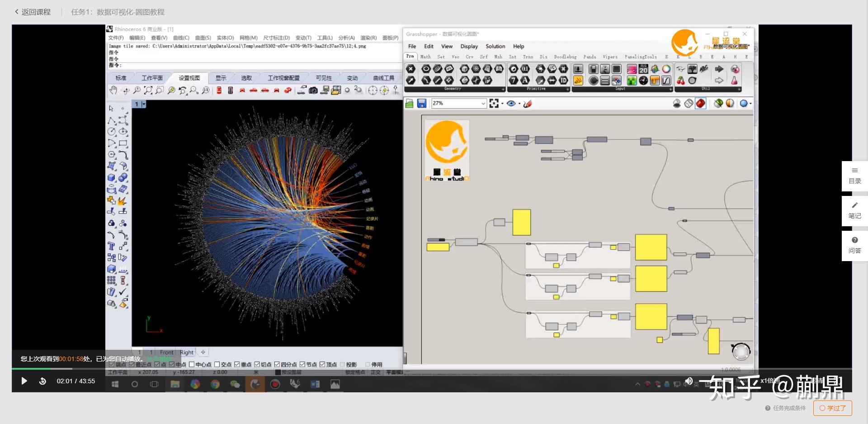The width and height of the screenshot is (868, 424).
Task: Open the Rhino 文件(F) menu
Action: [116, 38]
